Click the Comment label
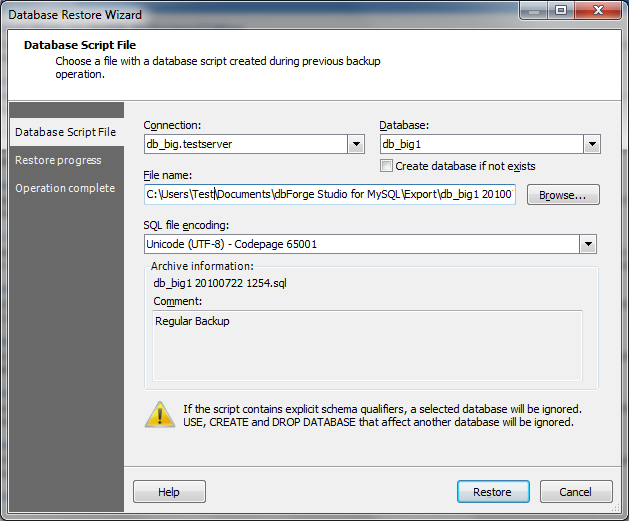 click(x=178, y=301)
